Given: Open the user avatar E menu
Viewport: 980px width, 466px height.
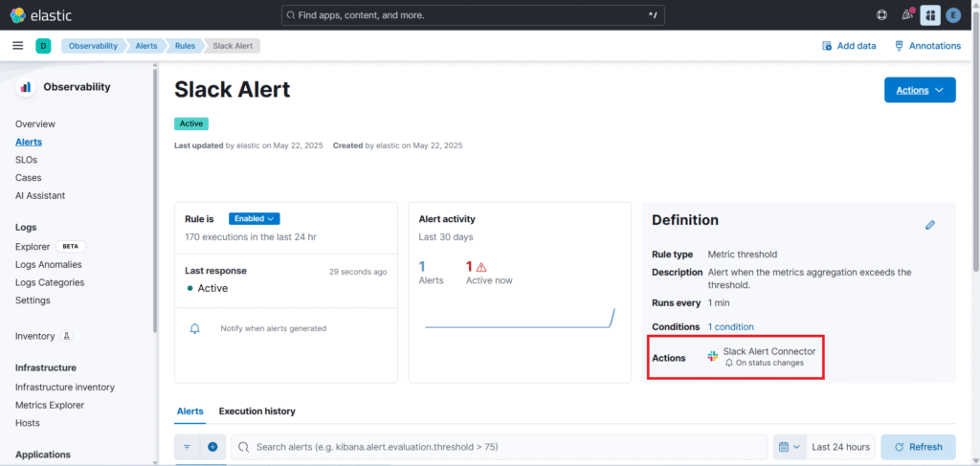Looking at the screenshot, I should [x=953, y=15].
